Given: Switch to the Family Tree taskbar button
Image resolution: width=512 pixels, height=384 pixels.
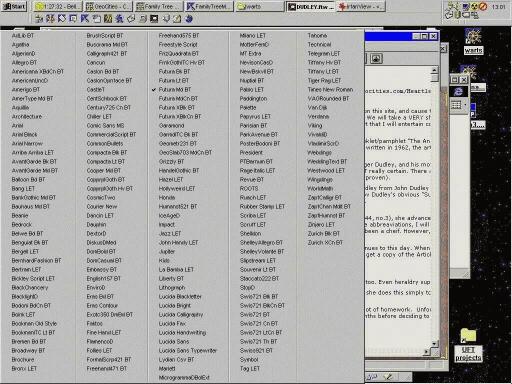Looking at the screenshot, I should [x=159, y=6].
